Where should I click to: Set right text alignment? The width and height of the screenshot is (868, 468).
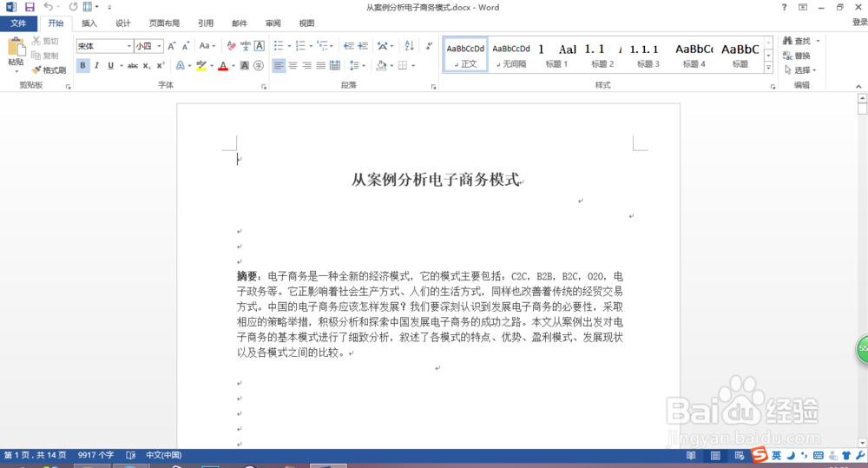[306, 65]
